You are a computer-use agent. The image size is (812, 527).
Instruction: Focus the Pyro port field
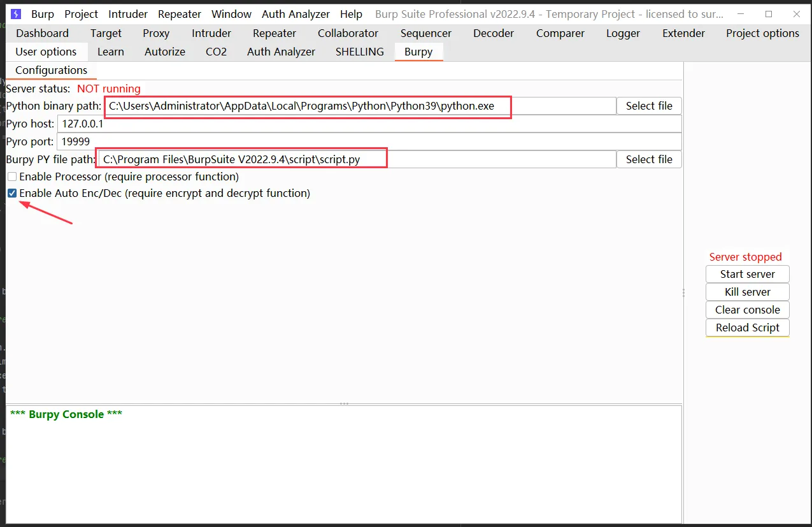pyautogui.click(x=369, y=141)
